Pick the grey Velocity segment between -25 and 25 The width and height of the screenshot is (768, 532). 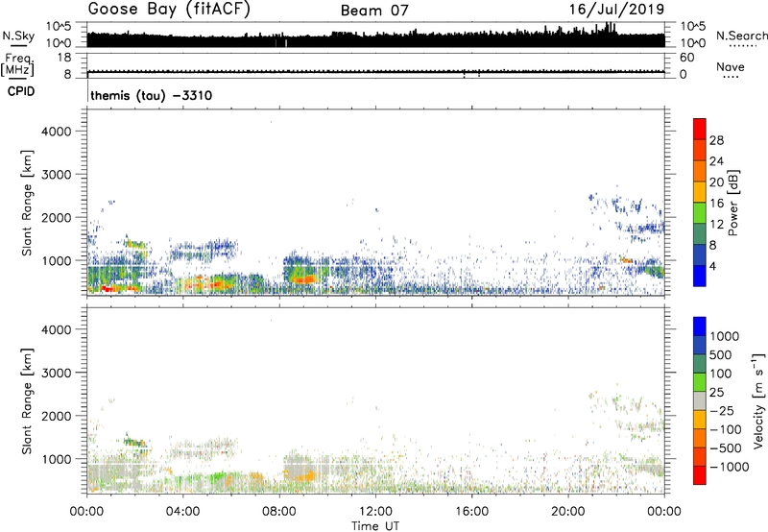[x=700, y=400]
